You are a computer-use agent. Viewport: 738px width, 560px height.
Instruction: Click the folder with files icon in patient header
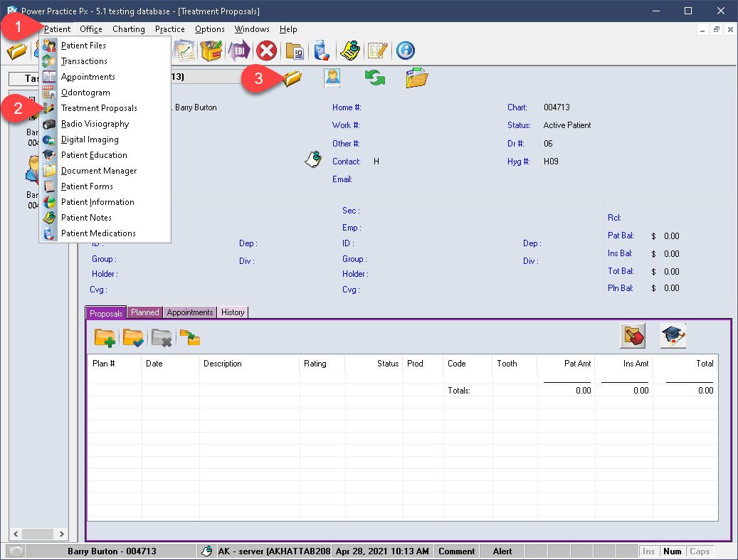tap(416, 78)
